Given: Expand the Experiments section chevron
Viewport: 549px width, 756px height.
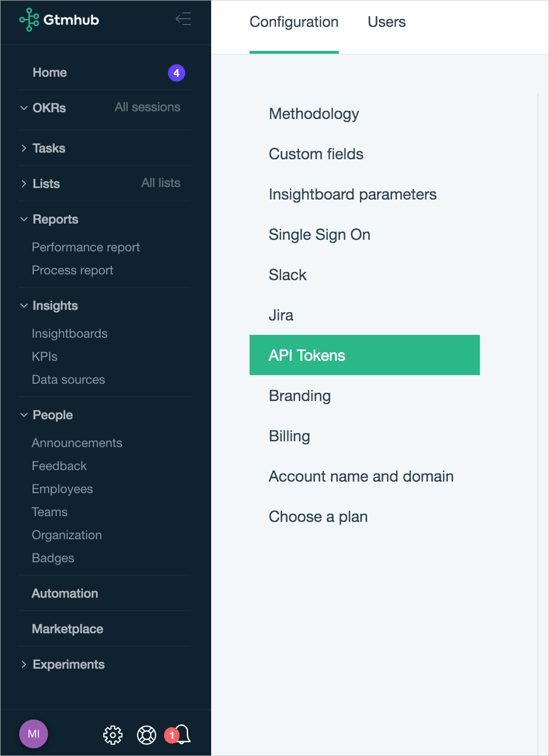Looking at the screenshot, I should tap(24, 664).
